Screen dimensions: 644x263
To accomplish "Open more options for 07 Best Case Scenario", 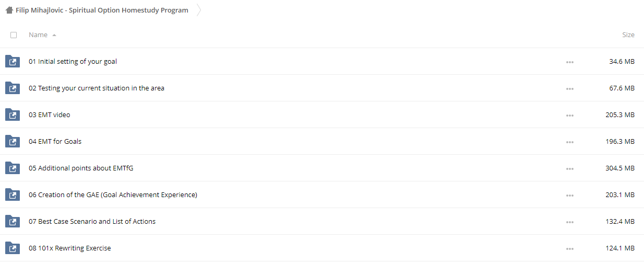I will [x=569, y=222].
